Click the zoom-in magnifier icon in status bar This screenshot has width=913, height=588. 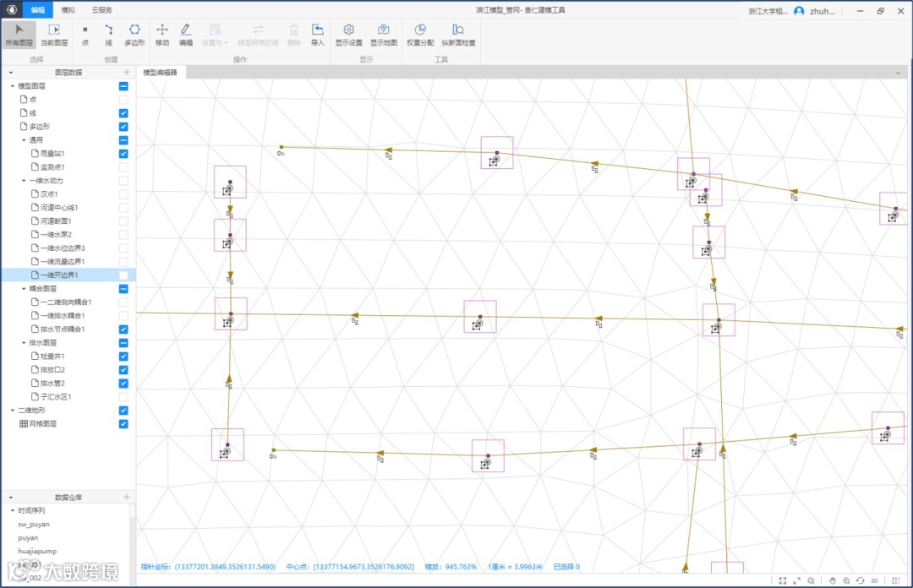846,580
